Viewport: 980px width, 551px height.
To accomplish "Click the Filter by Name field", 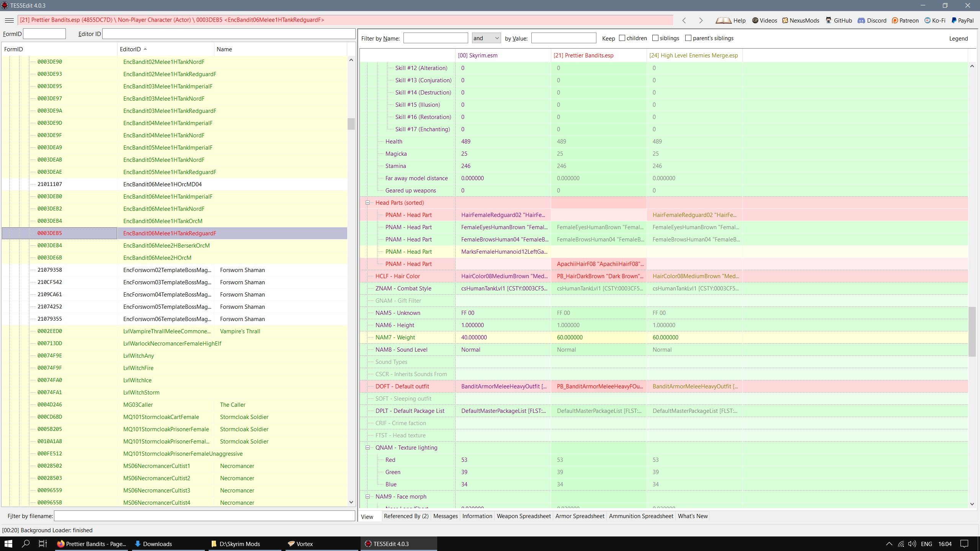I will pyautogui.click(x=436, y=38).
